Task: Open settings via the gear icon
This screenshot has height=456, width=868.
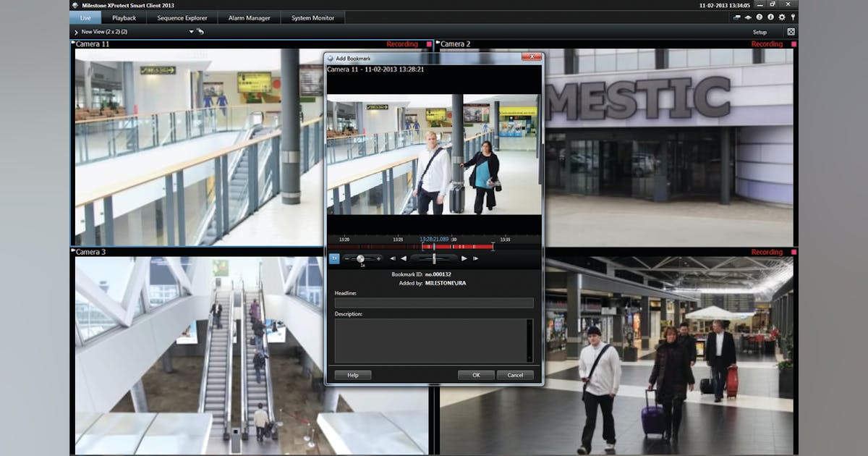Action: pos(782,17)
